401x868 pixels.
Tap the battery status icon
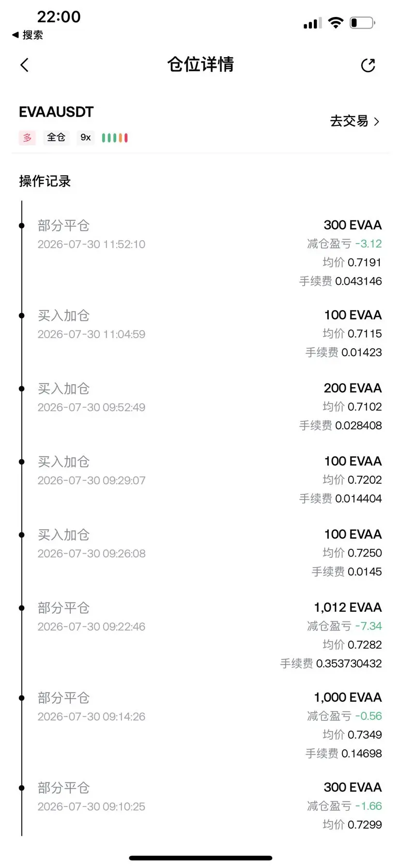point(363,22)
